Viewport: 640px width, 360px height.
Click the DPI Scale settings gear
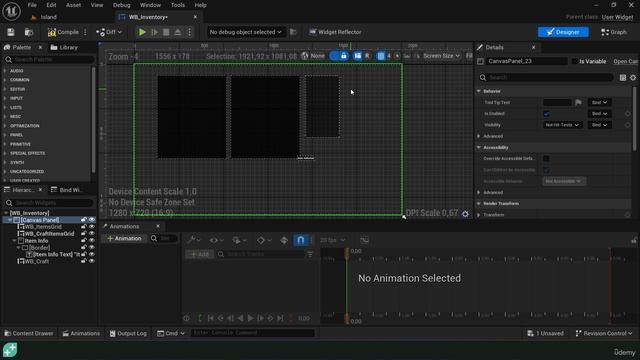click(x=465, y=213)
